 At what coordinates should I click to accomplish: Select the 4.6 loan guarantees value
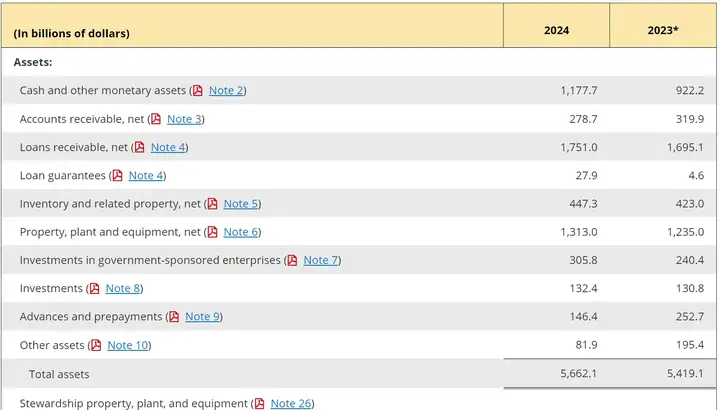696,175
